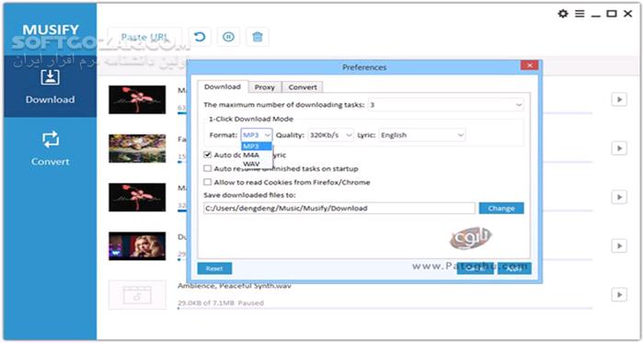Open the Convert section in sidebar
644x343 pixels.
50,149
